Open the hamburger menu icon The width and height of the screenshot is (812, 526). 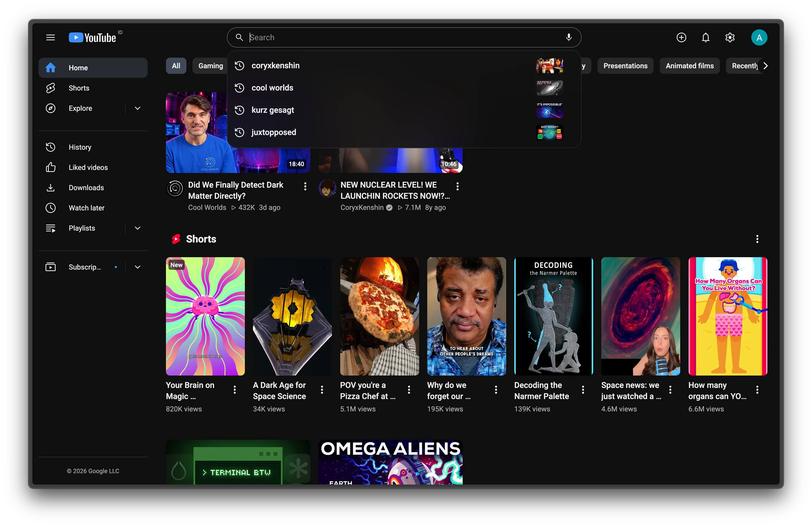pos(51,37)
